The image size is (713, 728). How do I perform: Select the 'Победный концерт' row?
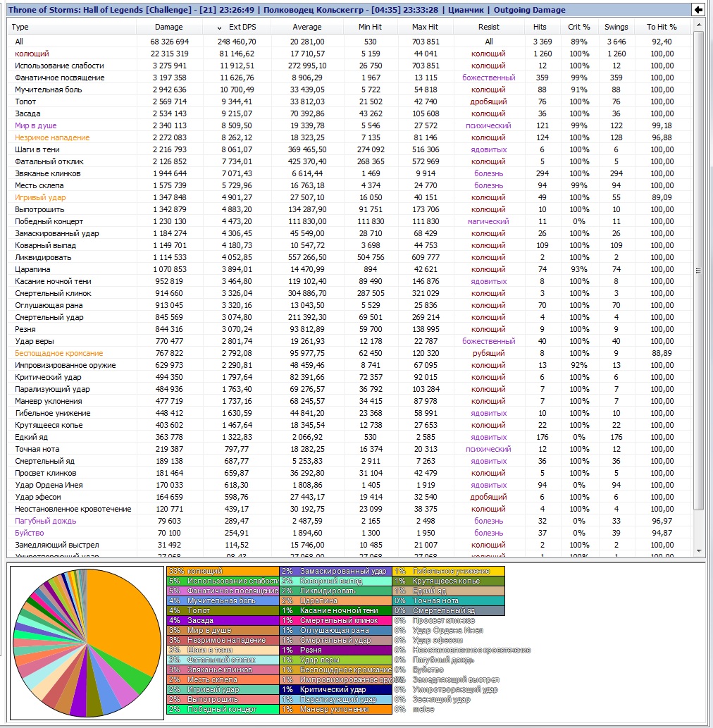point(350,221)
